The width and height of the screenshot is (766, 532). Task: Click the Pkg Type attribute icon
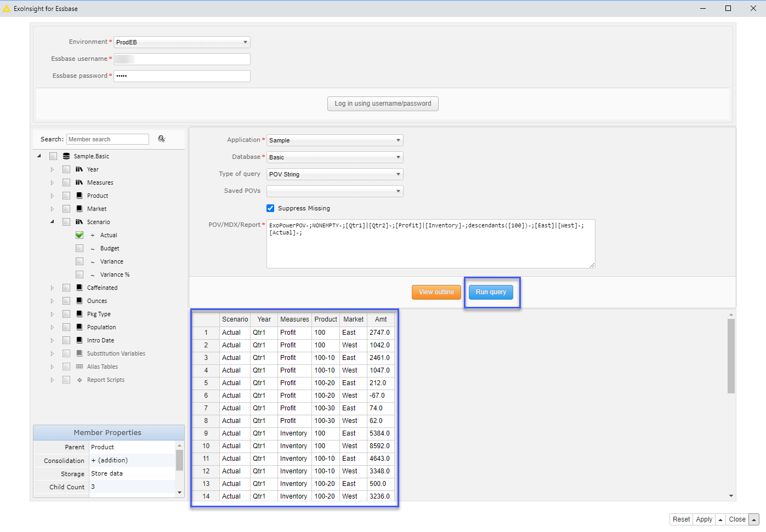coord(80,314)
